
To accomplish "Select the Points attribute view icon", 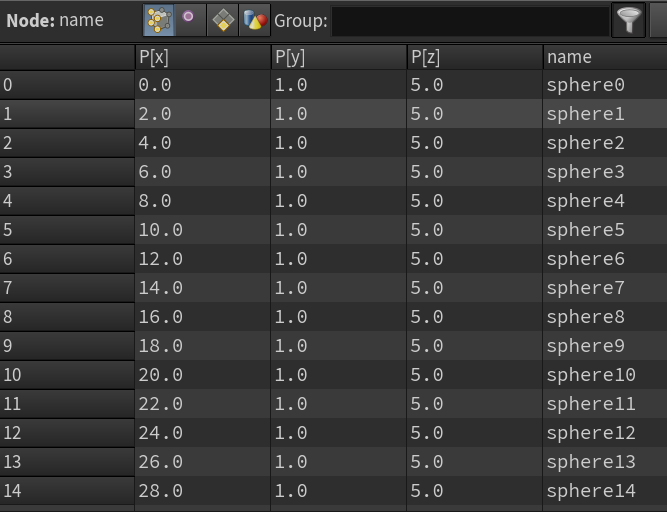I will (x=159, y=20).
